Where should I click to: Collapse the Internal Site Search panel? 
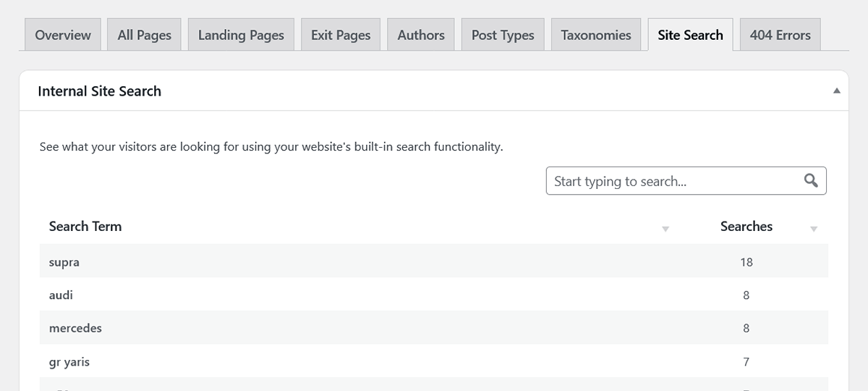click(x=836, y=91)
